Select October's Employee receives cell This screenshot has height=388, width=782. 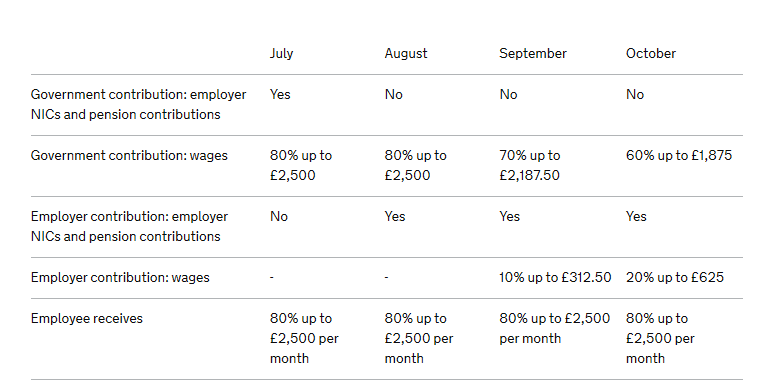coord(660,338)
